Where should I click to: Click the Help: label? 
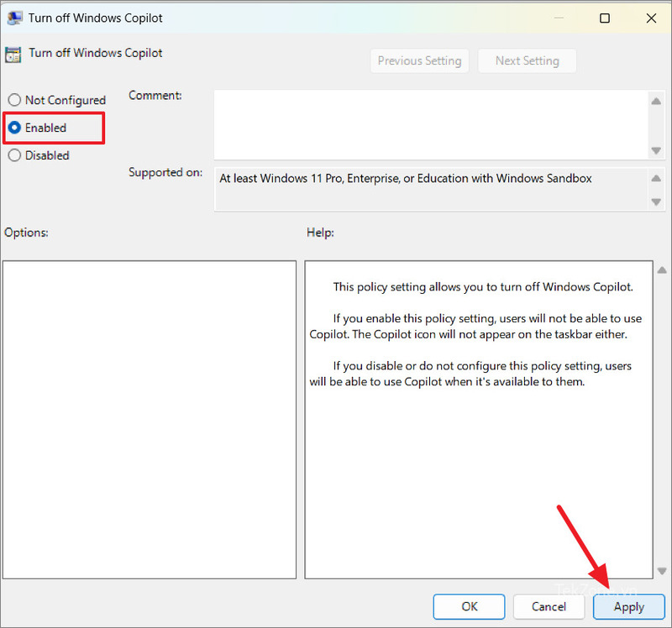(320, 233)
